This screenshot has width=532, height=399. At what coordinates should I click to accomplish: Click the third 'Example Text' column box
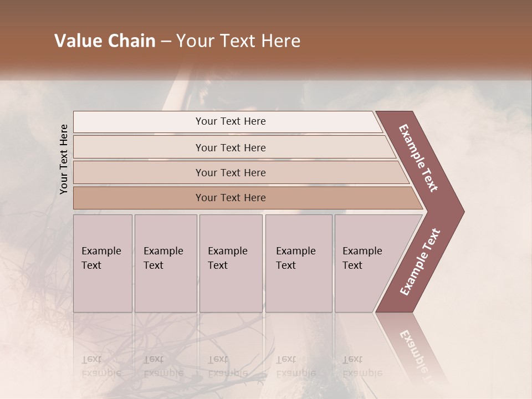pos(231,263)
